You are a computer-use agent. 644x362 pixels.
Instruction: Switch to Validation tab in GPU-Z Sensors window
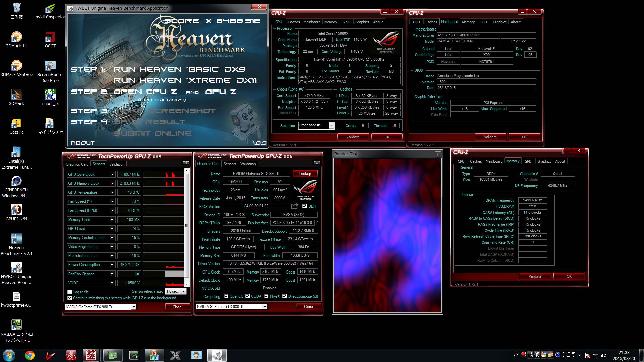click(x=117, y=164)
